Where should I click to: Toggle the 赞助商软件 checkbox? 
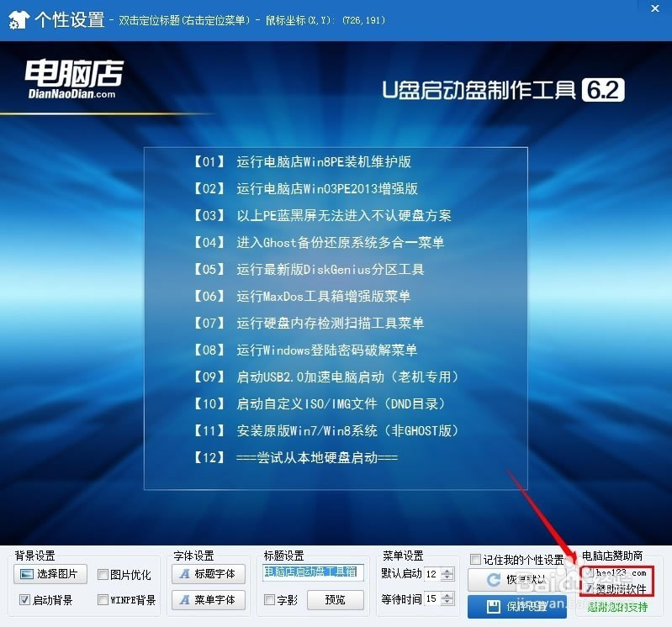click(590, 589)
